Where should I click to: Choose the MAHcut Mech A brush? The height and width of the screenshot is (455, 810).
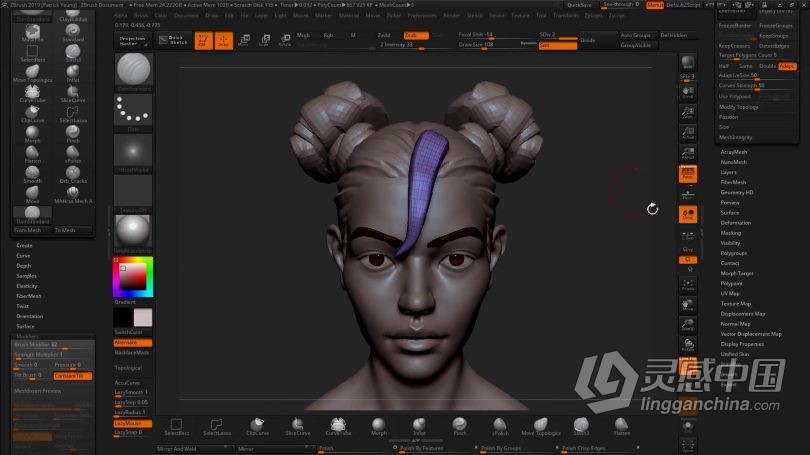pos(73,195)
